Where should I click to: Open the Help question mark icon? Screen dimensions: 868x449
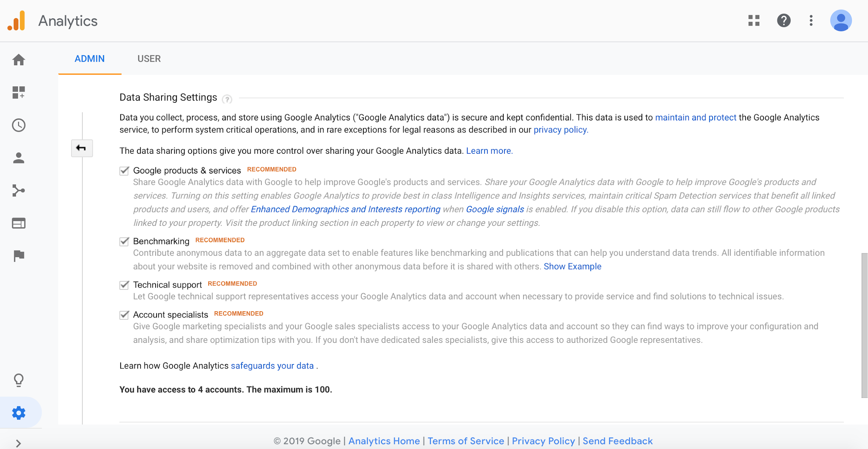pyautogui.click(x=784, y=20)
